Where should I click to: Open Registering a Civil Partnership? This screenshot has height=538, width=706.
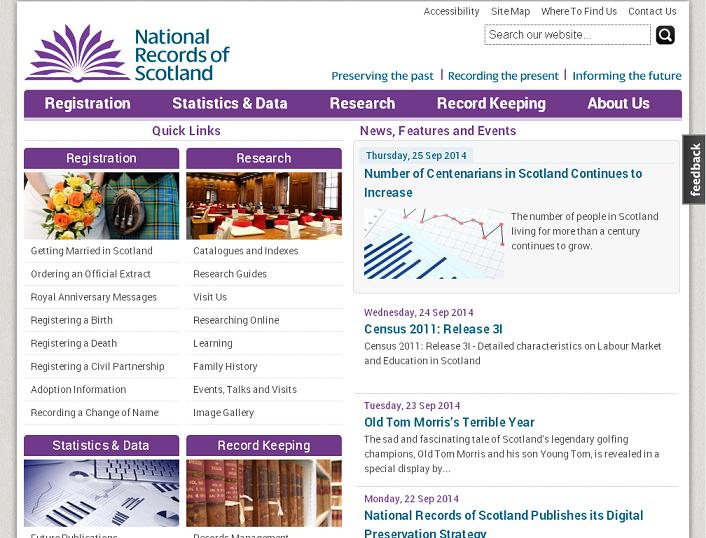coord(97,366)
